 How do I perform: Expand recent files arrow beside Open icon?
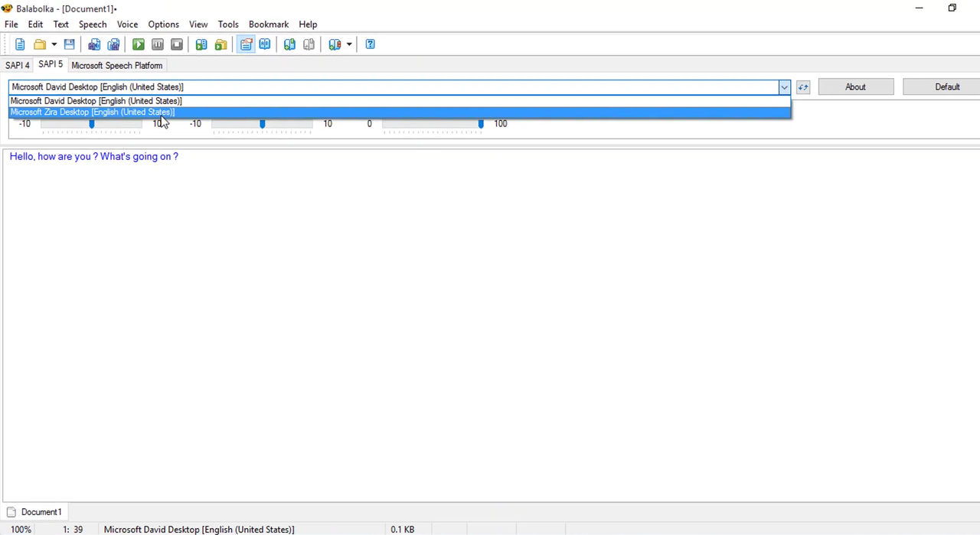54,44
